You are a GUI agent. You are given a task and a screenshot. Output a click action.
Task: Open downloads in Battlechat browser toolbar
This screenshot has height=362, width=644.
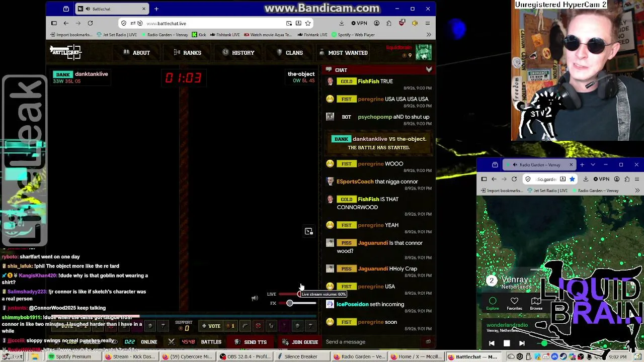point(342,23)
